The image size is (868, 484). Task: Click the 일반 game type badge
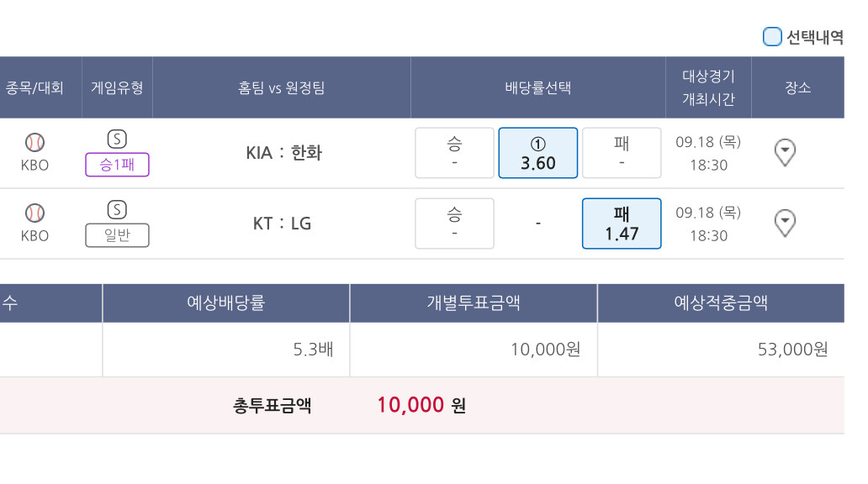[117, 235]
